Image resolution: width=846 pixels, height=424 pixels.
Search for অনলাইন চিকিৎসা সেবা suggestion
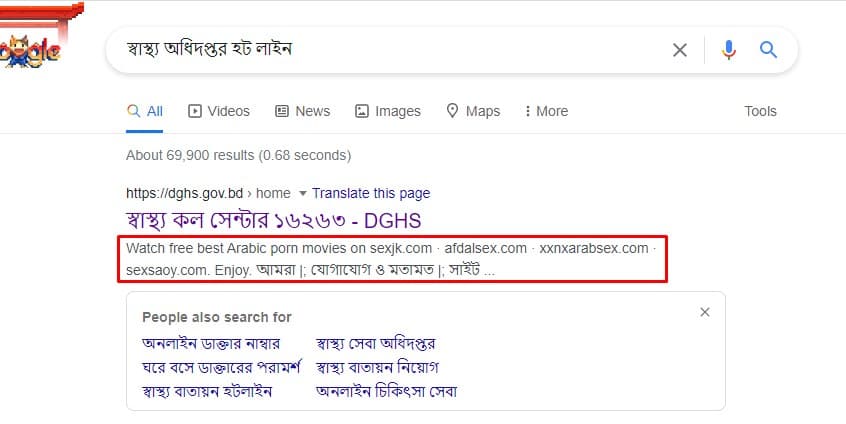(x=386, y=391)
